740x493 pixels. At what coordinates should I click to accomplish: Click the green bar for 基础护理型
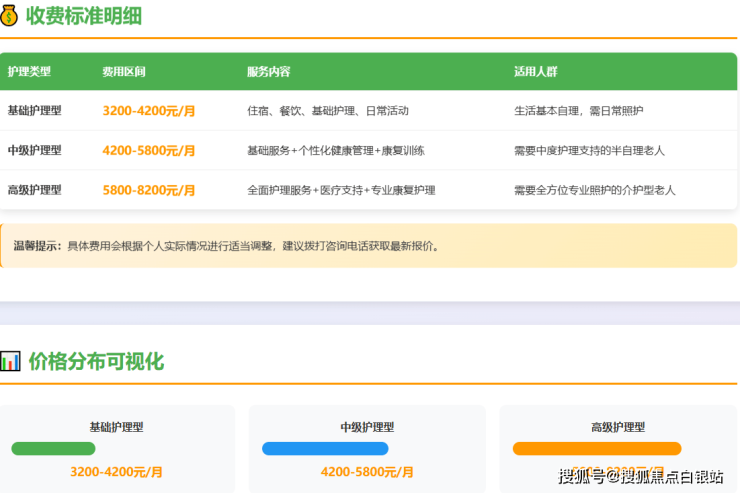point(53,449)
